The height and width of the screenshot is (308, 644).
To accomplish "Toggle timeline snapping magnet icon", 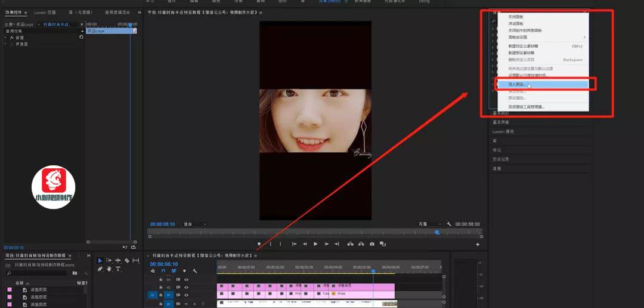I will [163, 271].
